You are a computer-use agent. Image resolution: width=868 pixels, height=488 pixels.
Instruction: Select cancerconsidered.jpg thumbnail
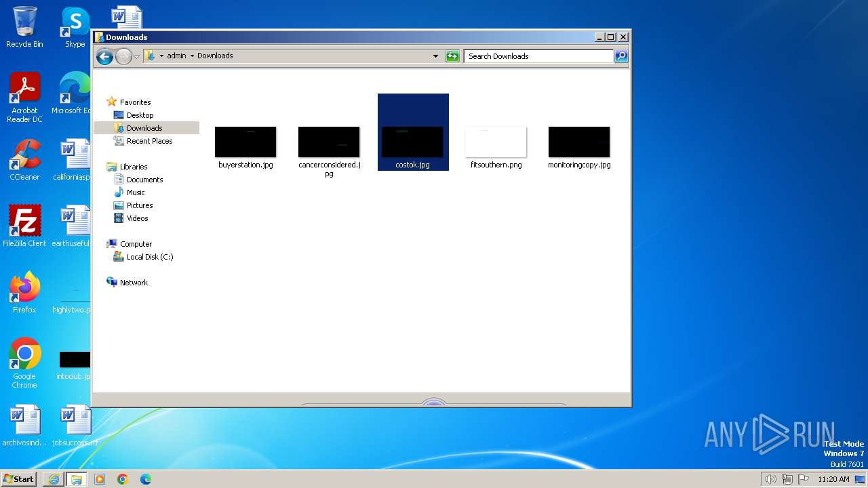329,142
